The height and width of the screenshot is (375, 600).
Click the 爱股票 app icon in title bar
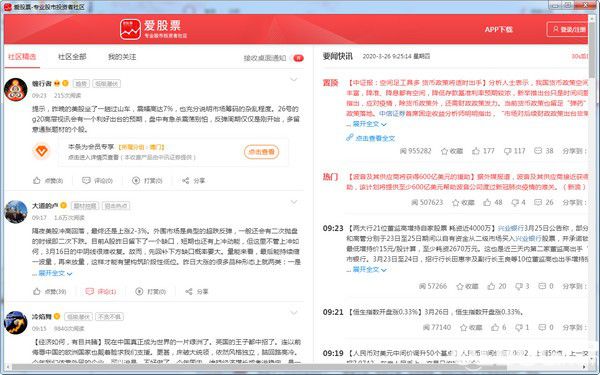pyautogui.click(x=7, y=7)
